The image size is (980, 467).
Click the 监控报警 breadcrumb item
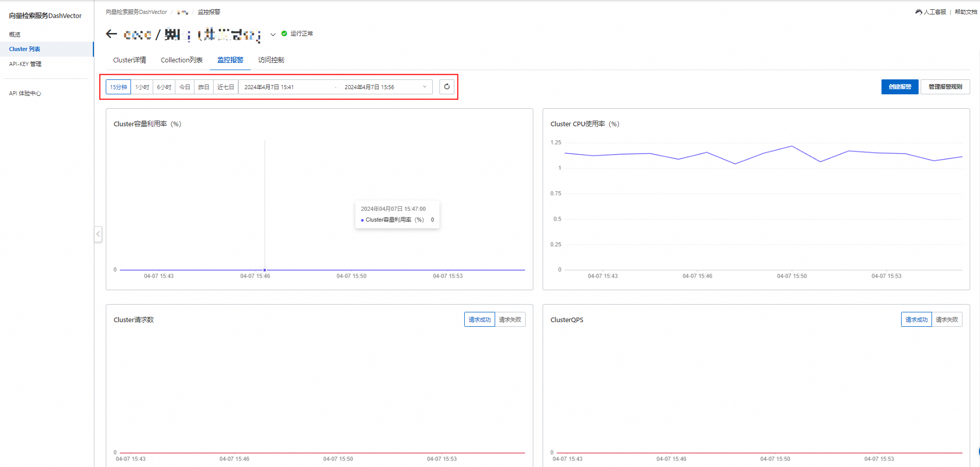point(209,12)
